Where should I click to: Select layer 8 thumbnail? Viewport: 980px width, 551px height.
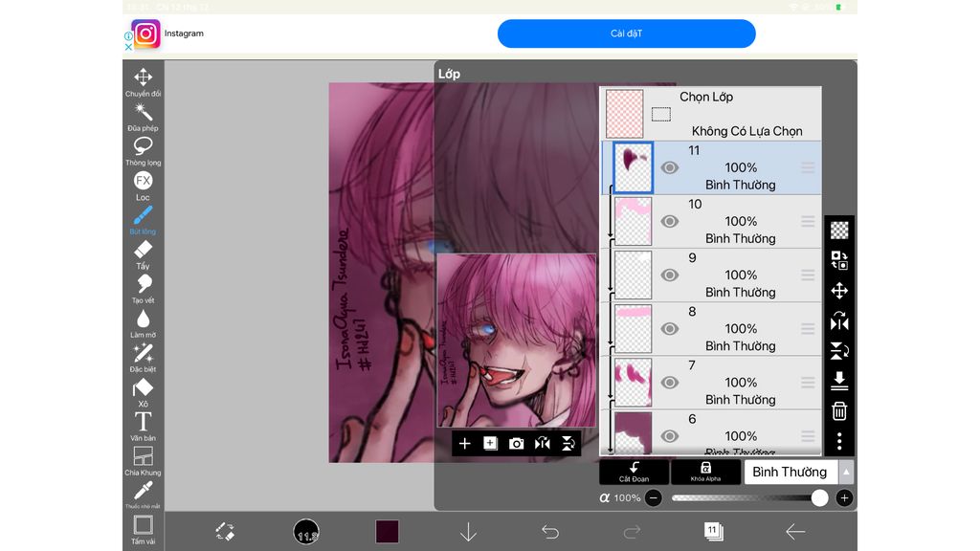pyautogui.click(x=634, y=329)
